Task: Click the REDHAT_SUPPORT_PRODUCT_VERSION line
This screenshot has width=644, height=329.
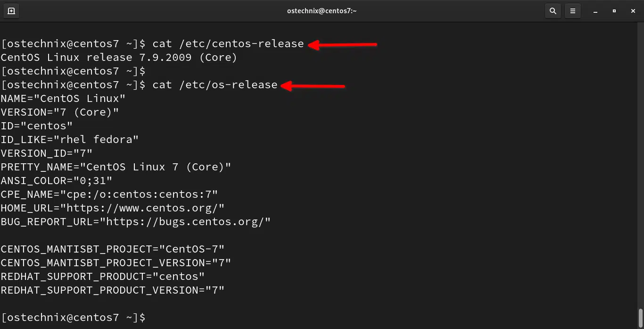Action: click(112, 290)
